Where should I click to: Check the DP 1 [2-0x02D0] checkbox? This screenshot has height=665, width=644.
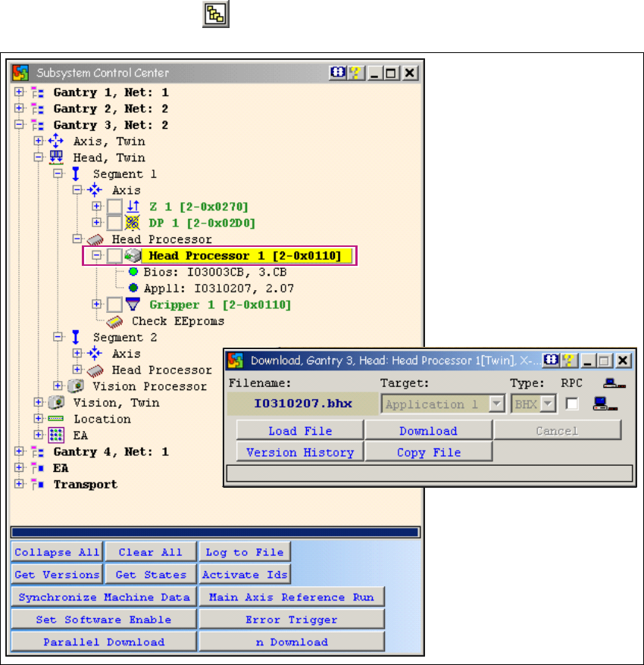tap(114, 223)
